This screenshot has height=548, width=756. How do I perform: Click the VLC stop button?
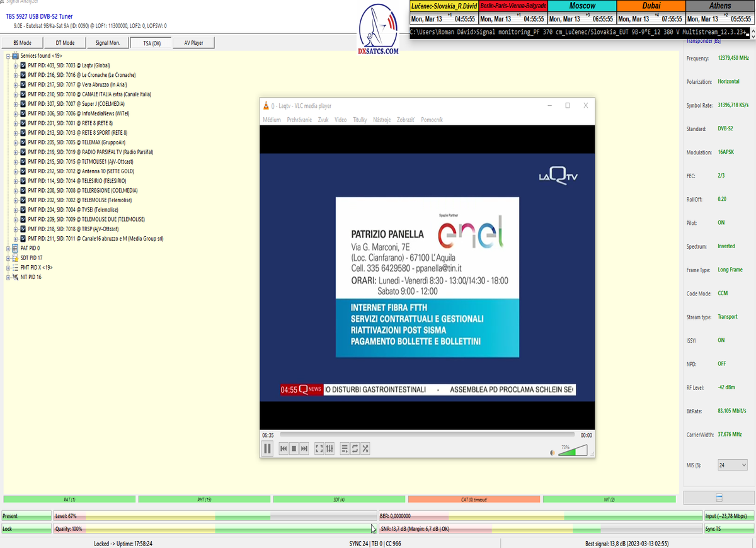pyautogui.click(x=294, y=448)
